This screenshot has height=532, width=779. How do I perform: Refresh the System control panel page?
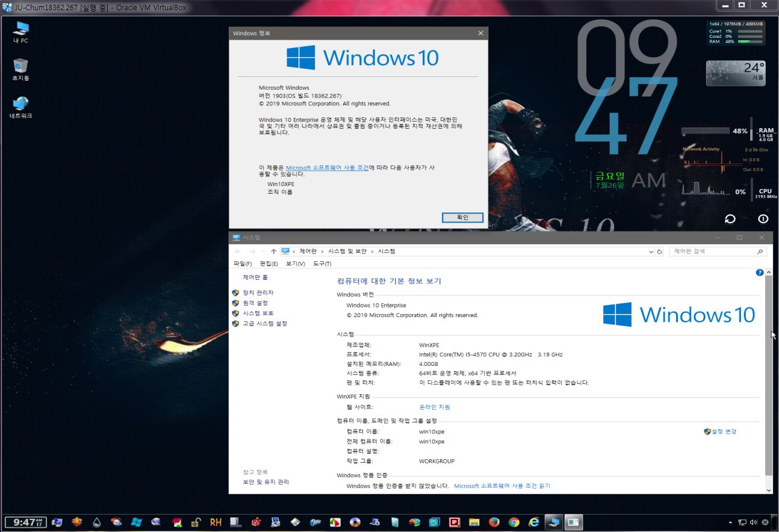tap(660, 252)
